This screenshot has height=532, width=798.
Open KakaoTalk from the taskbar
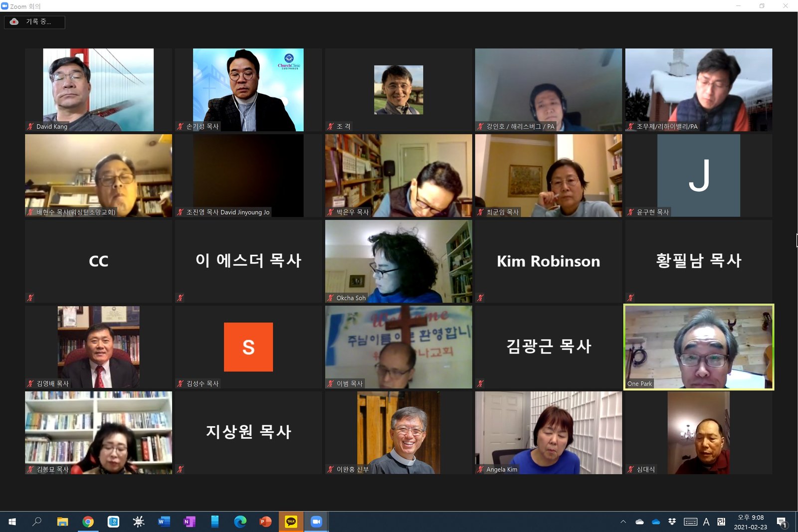tap(291, 522)
